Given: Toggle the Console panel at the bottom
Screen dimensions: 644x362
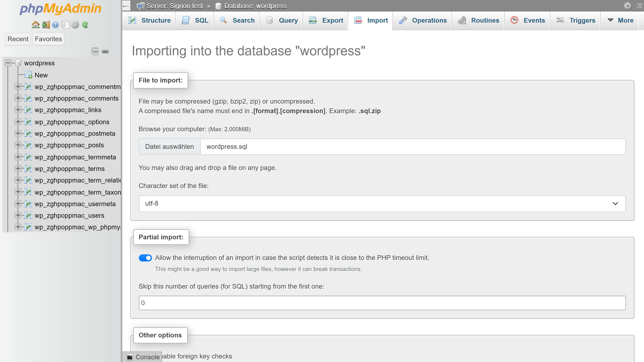Looking at the screenshot, I should tap(144, 357).
